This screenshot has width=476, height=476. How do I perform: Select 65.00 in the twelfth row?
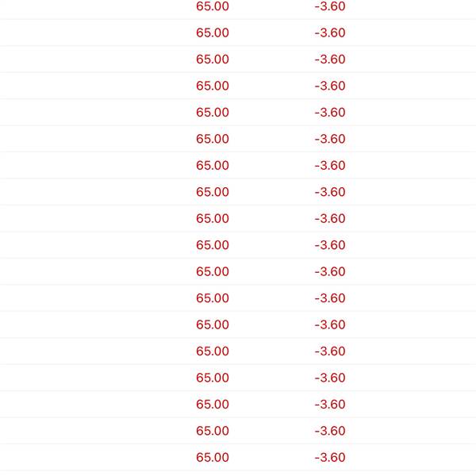click(213, 298)
